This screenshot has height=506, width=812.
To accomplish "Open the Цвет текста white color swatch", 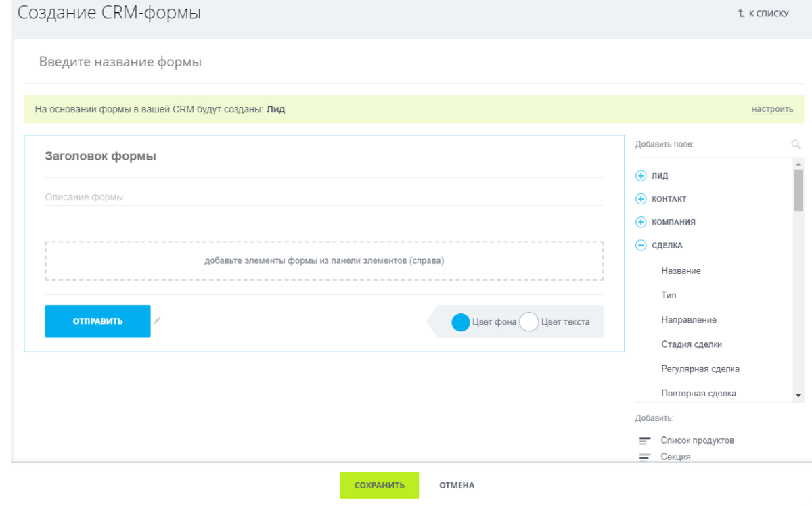I will point(528,322).
